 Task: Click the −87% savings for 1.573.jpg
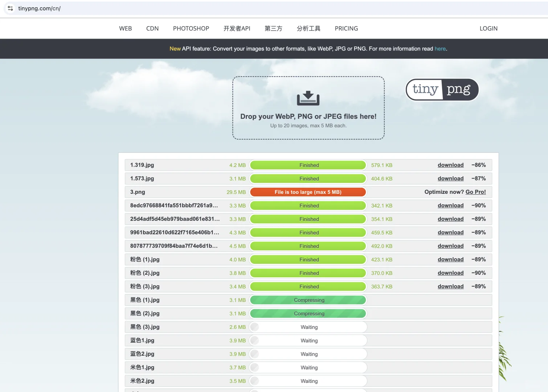[479, 178]
